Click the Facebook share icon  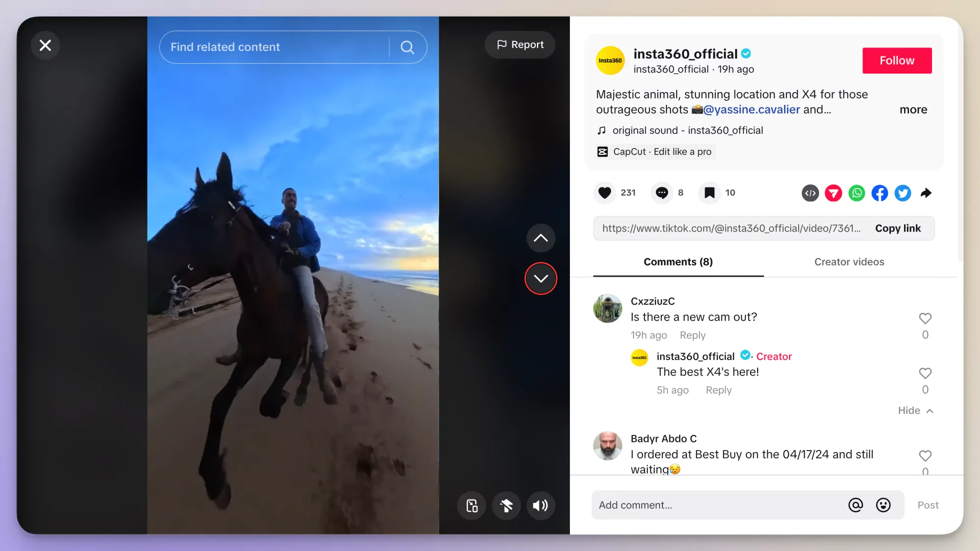pyautogui.click(x=881, y=193)
